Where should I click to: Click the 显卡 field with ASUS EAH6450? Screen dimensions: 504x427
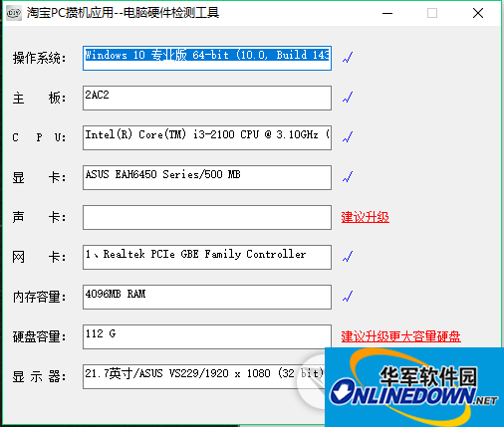tap(207, 177)
